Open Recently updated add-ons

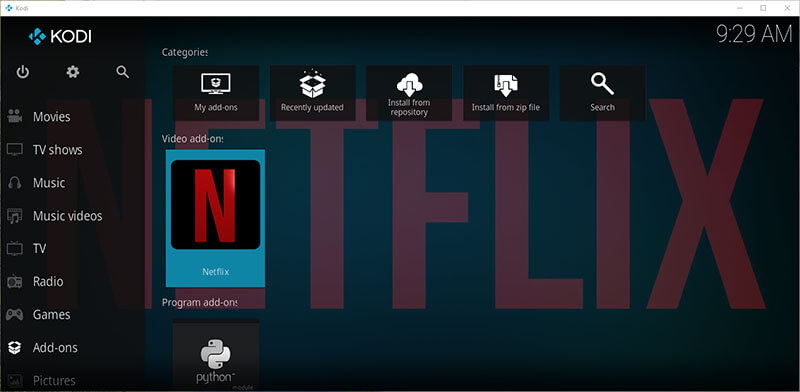pyautogui.click(x=312, y=93)
